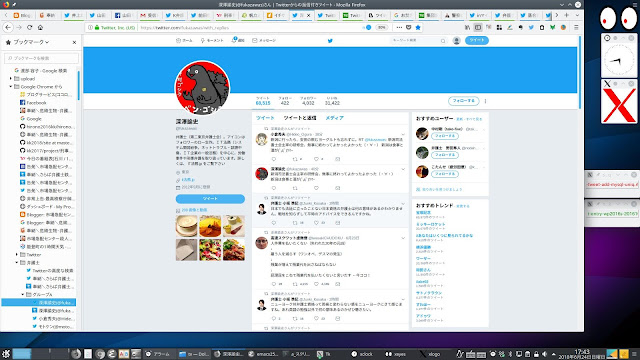
Task: Click the wide ツイート button under the bio
Action: (x=210, y=198)
